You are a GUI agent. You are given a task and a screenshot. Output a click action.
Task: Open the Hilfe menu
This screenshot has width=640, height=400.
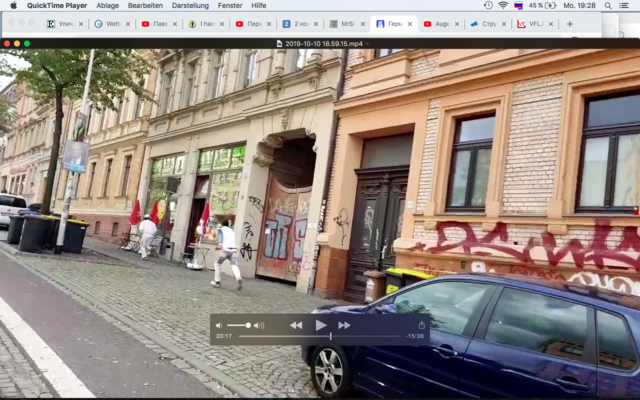259,5
